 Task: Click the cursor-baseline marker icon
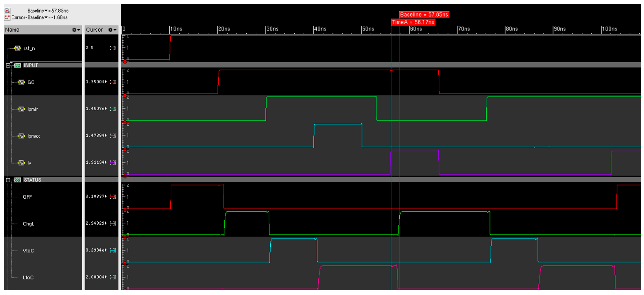7,17
